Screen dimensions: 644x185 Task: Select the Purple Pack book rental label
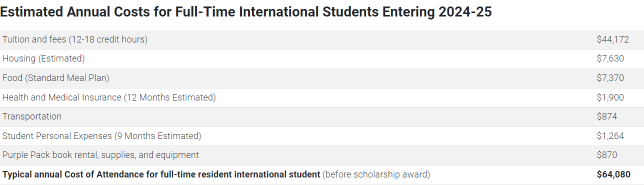[100, 155]
